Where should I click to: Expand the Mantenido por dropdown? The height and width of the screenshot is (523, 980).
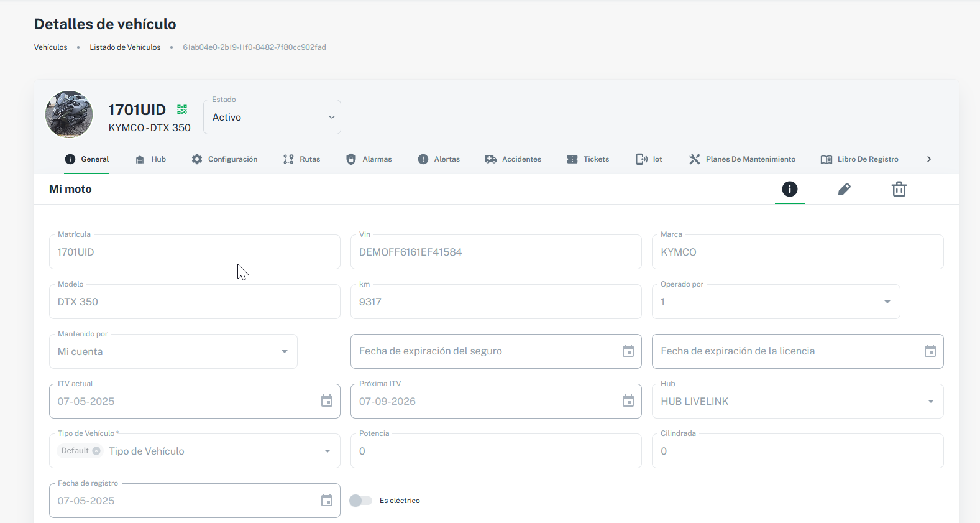pos(285,351)
